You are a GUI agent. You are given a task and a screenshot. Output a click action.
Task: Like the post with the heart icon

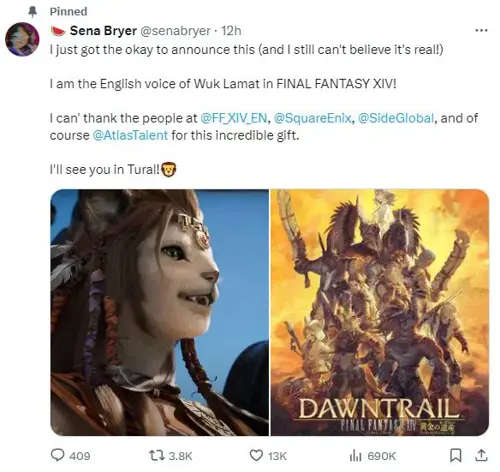(256, 455)
